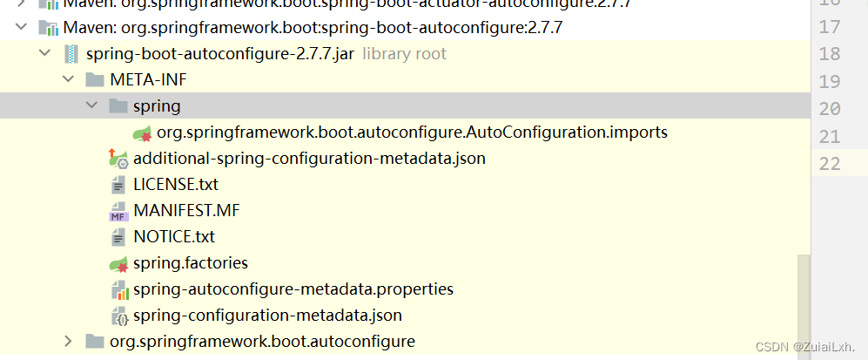Expand the org.springframework.boot.autoconfigure package
The image size is (868, 360).
click(68, 341)
